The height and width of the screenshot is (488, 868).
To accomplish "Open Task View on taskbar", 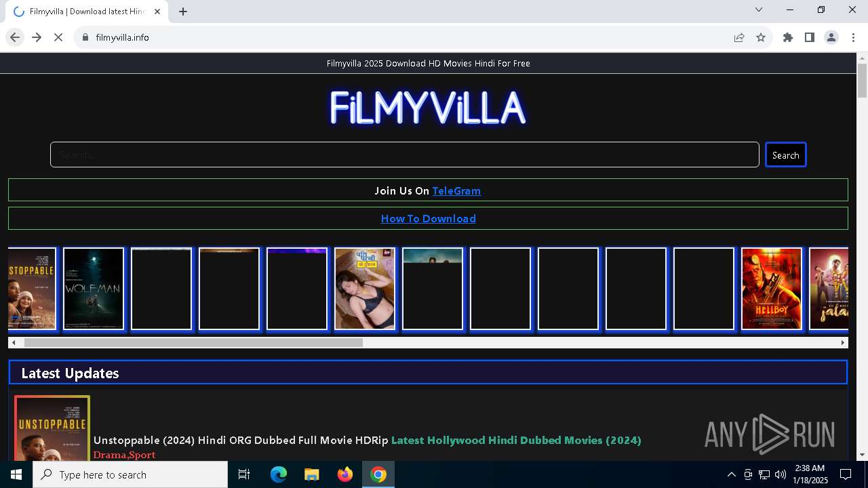I will (x=244, y=474).
